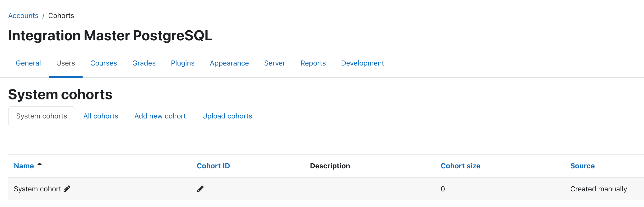Switch to All cohorts tab

pyautogui.click(x=101, y=116)
